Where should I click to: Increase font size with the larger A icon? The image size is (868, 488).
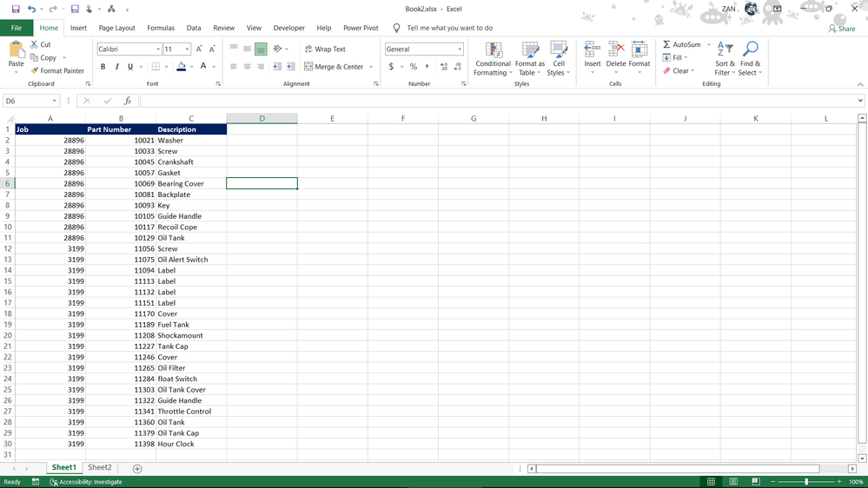(x=199, y=49)
